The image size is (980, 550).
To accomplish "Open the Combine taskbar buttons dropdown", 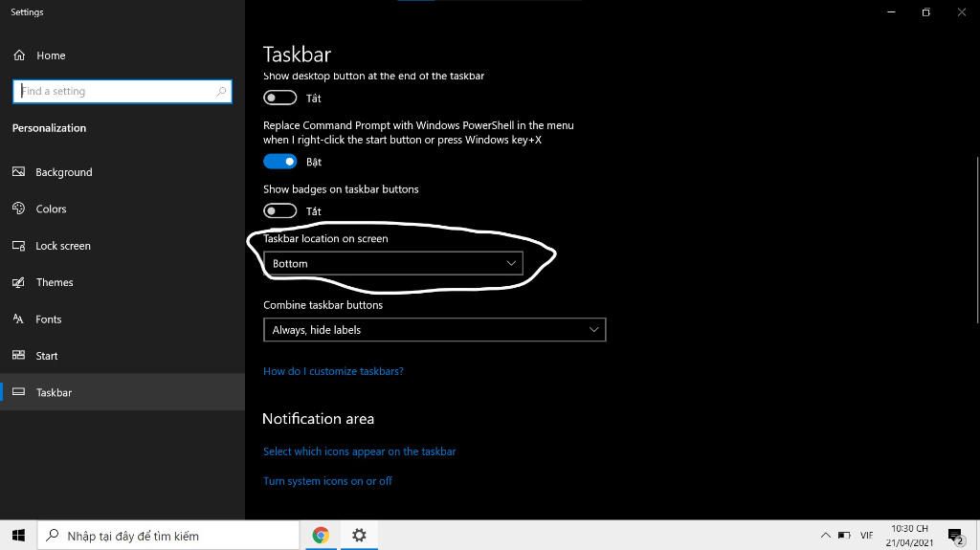I will 434,329.
